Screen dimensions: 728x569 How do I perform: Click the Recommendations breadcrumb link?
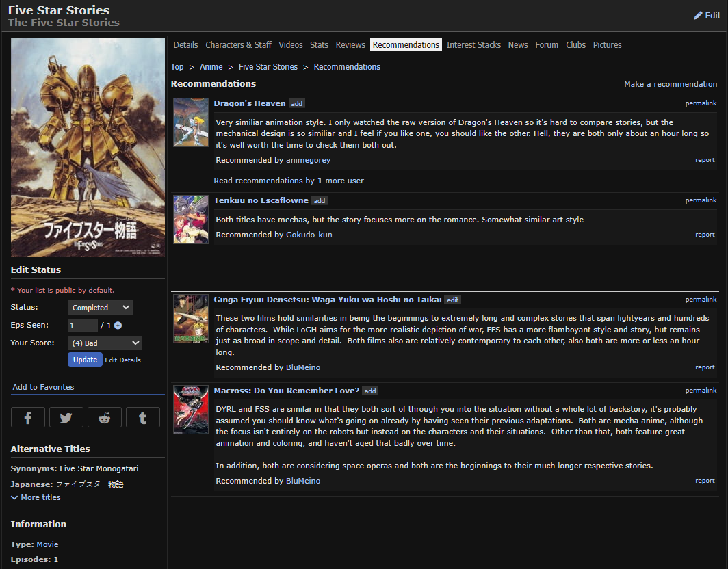point(347,67)
